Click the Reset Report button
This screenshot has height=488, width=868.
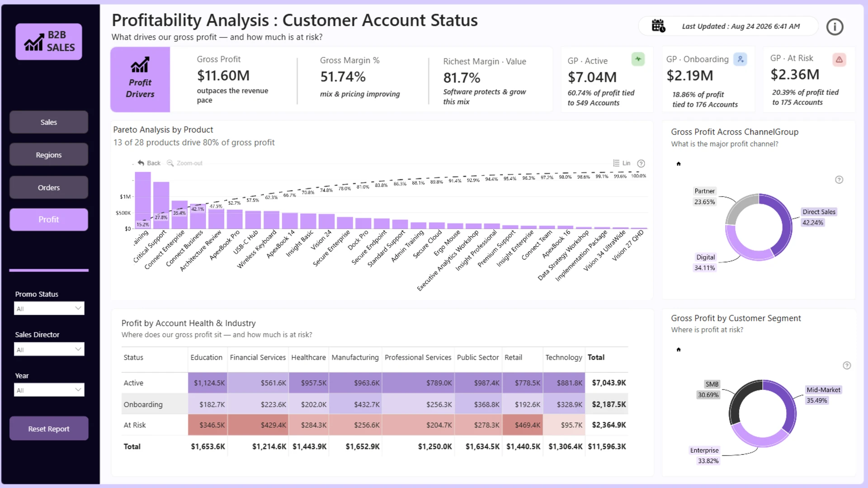[x=49, y=429]
